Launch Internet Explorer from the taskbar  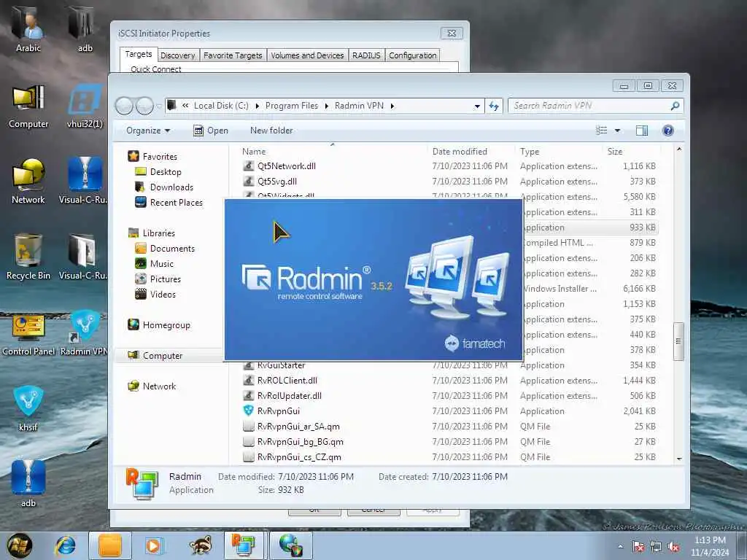click(x=65, y=545)
